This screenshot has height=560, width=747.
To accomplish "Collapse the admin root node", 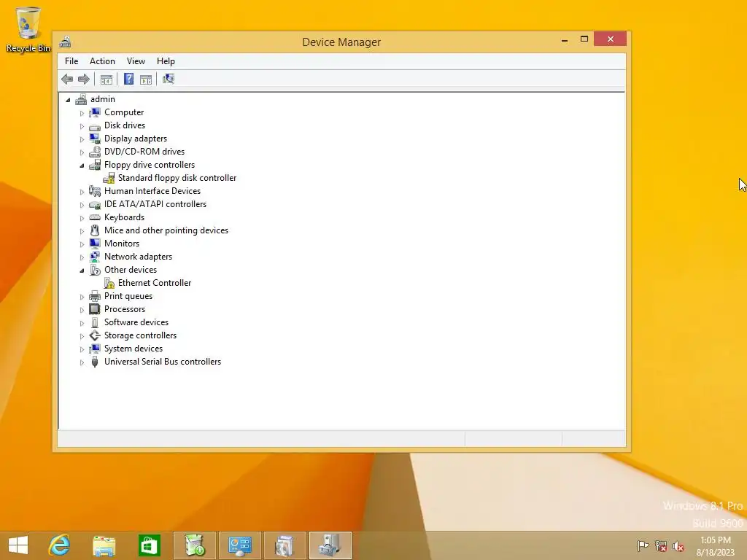I will click(x=68, y=100).
